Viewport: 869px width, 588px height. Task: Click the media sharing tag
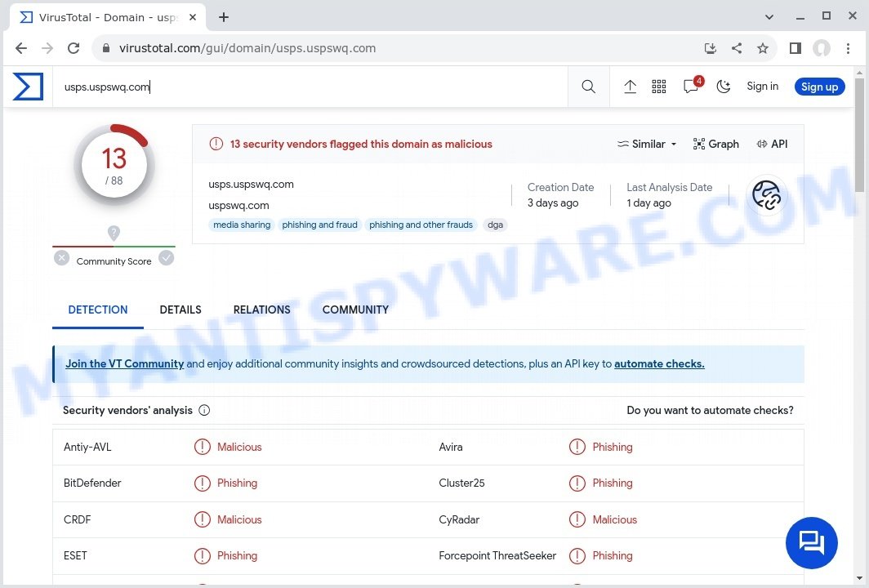pyautogui.click(x=242, y=225)
